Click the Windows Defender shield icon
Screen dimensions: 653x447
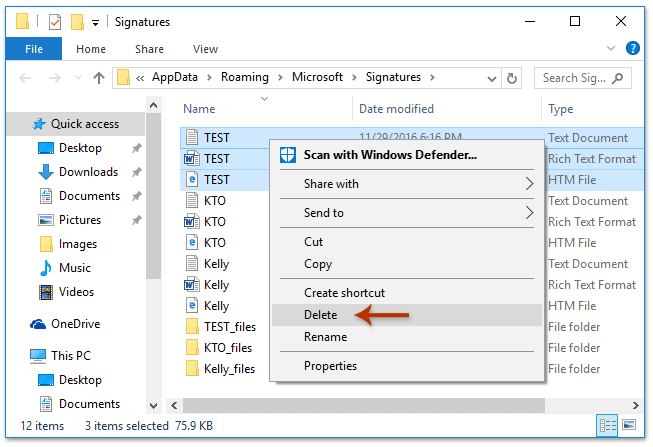tap(288, 155)
